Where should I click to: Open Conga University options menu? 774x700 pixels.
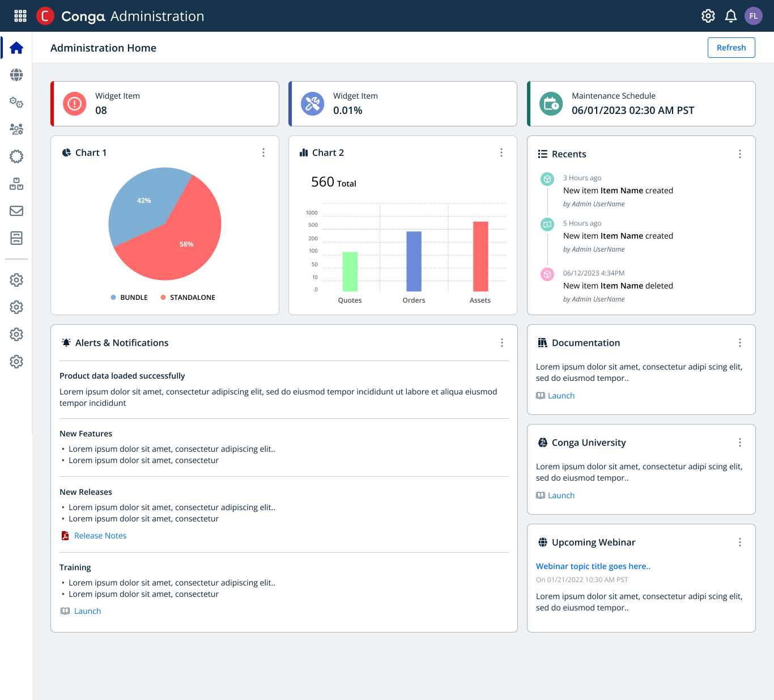point(740,442)
